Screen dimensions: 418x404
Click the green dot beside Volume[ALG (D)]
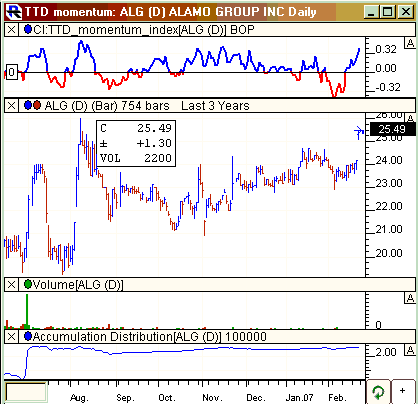tap(28, 284)
